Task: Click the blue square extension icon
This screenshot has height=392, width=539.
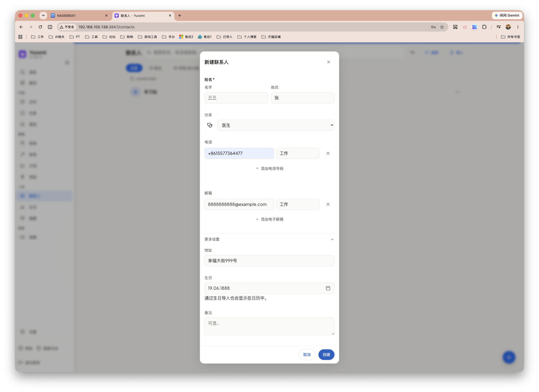Action: (x=475, y=27)
